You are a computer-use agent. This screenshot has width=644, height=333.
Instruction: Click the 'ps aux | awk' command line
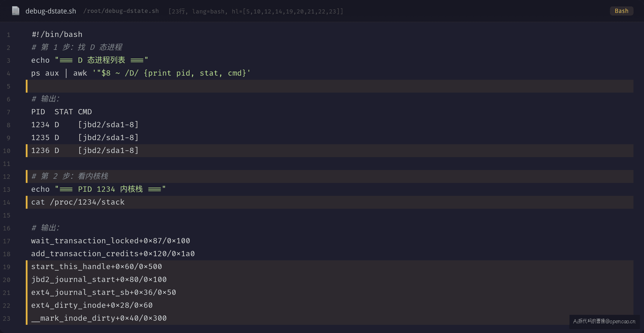click(x=141, y=73)
